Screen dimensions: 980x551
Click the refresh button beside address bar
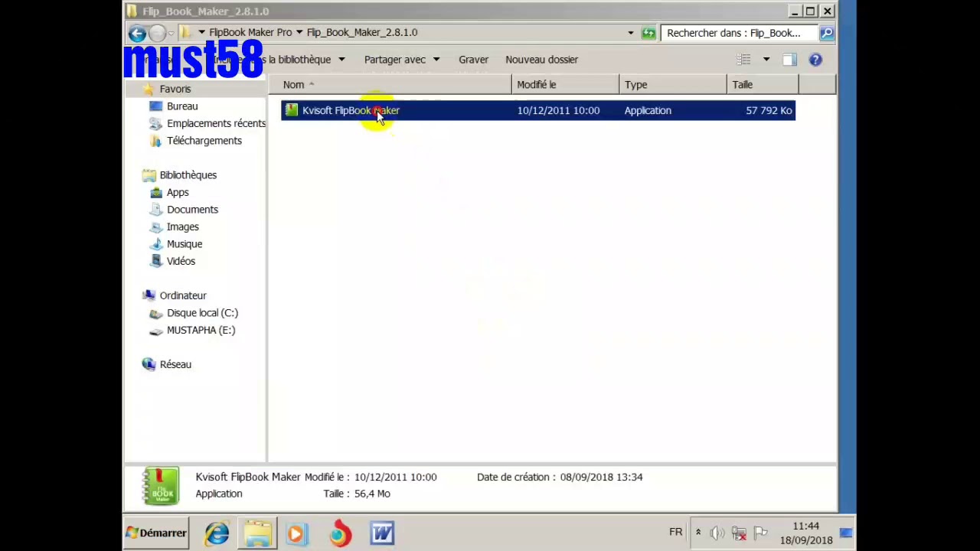(648, 33)
